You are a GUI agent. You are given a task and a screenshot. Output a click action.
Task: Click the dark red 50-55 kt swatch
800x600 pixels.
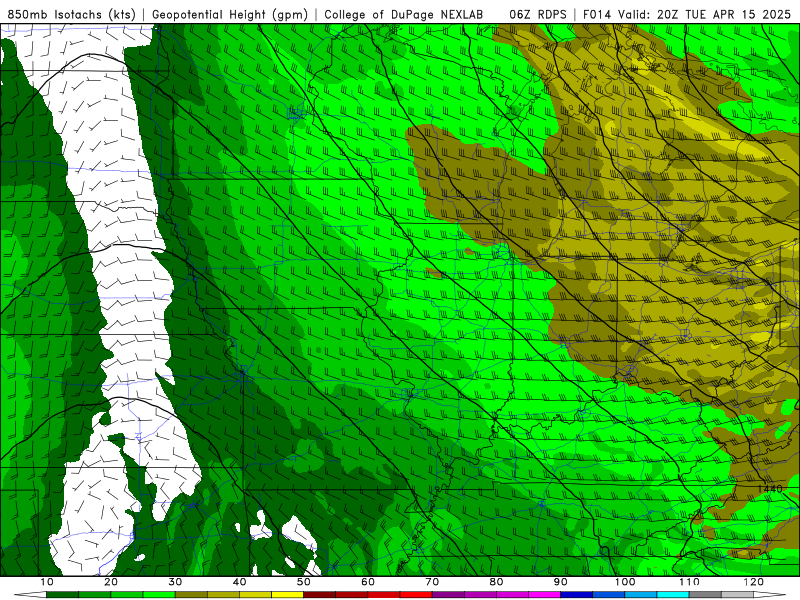click(319, 595)
